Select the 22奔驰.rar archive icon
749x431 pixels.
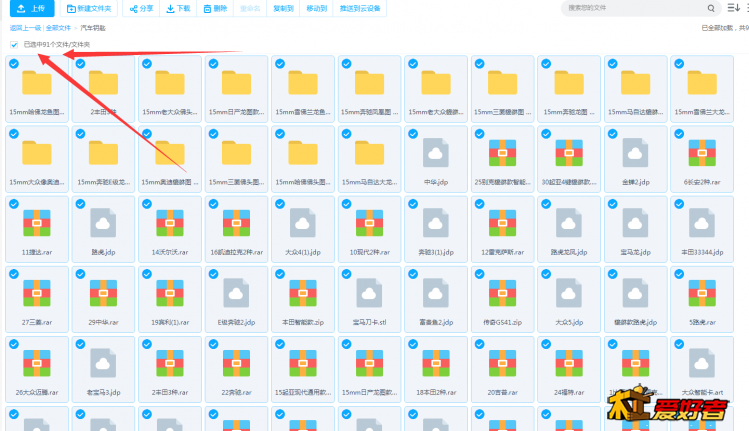236,363
